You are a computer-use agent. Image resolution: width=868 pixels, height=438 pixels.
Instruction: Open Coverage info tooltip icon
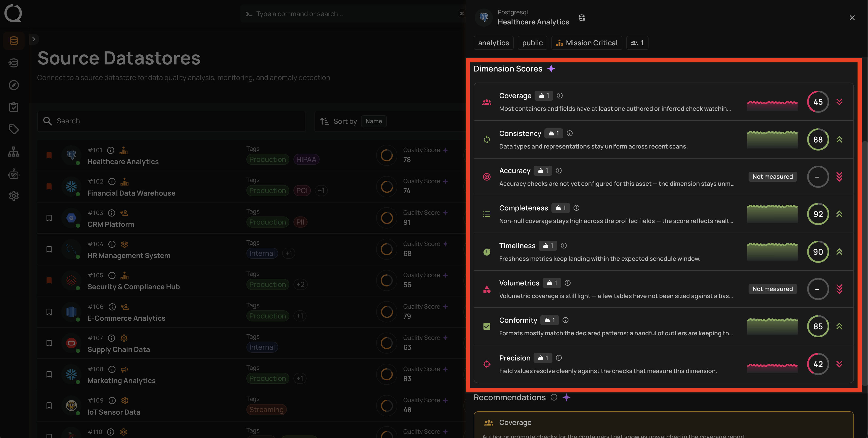click(x=560, y=96)
